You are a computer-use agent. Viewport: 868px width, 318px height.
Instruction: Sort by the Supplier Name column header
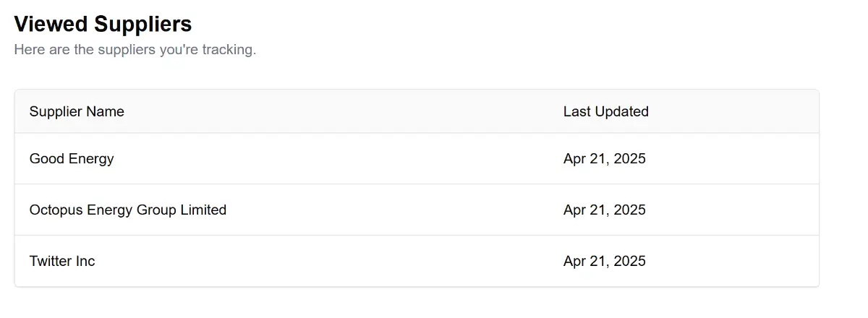[77, 111]
